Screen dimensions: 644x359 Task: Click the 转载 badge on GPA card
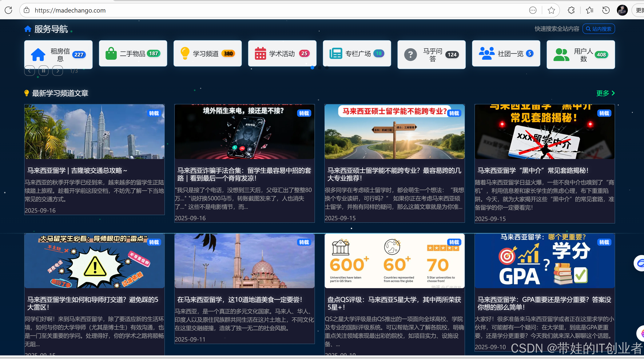pyautogui.click(x=604, y=242)
